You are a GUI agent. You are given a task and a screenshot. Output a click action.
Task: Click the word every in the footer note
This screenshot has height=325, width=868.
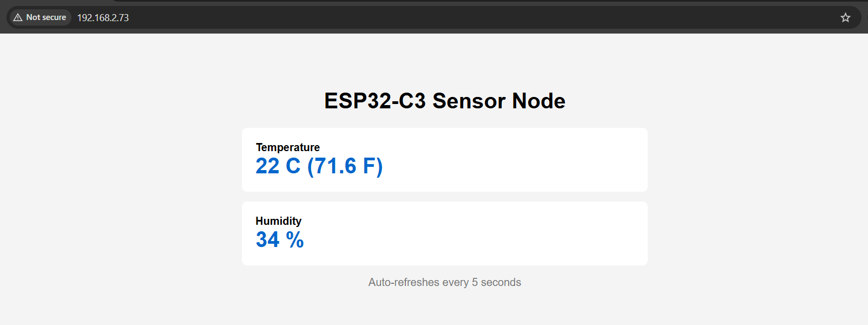coord(455,282)
